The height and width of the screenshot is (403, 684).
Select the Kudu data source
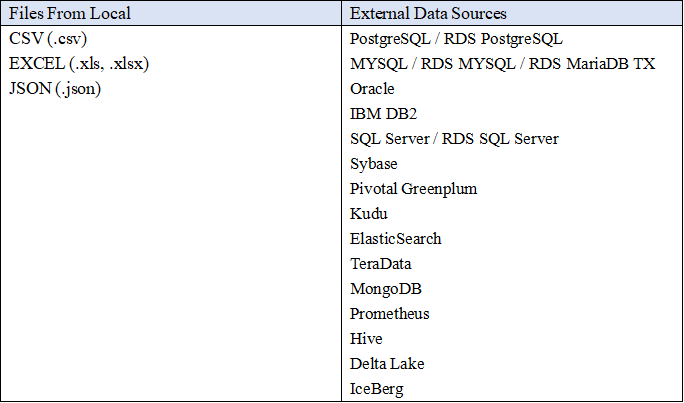click(369, 214)
